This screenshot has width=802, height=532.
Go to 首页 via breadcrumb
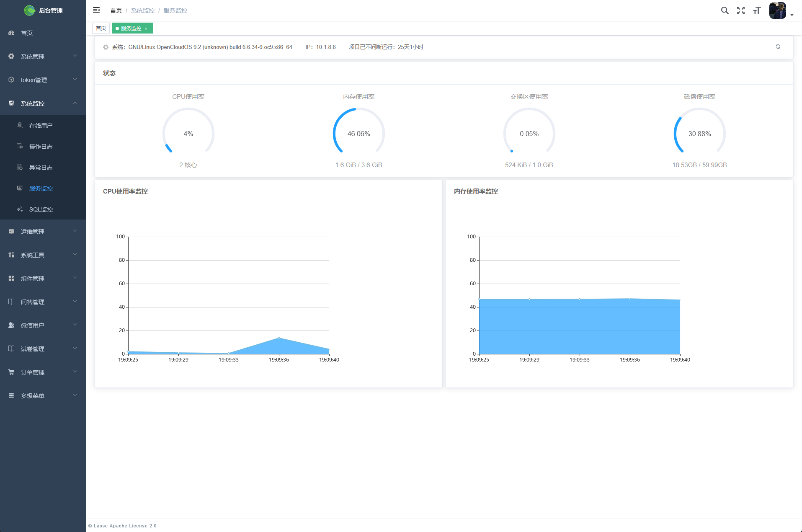116,10
